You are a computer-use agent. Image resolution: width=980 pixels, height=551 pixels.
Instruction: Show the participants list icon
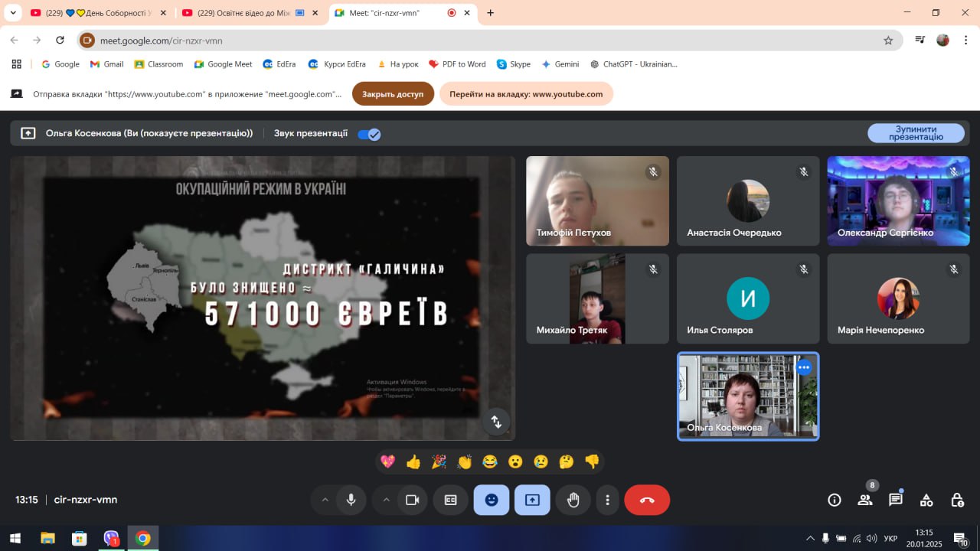click(865, 500)
